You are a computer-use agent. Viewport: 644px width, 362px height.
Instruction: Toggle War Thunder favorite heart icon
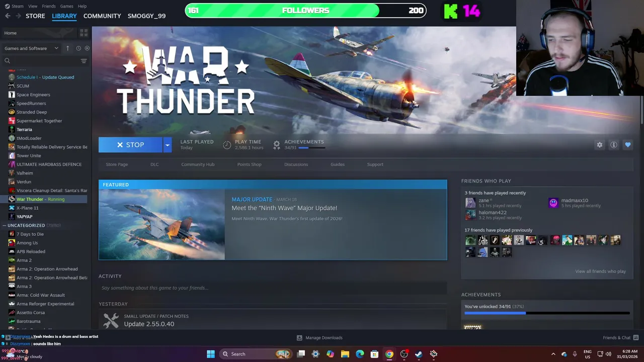(627, 145)
